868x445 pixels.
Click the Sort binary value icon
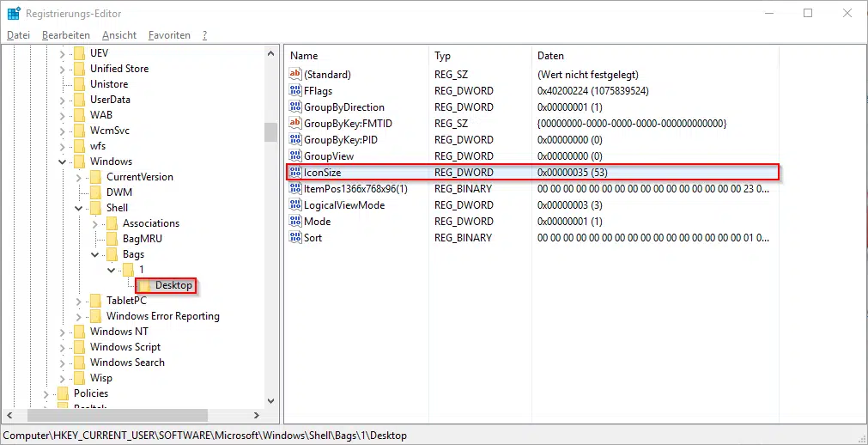click(295, 238)
